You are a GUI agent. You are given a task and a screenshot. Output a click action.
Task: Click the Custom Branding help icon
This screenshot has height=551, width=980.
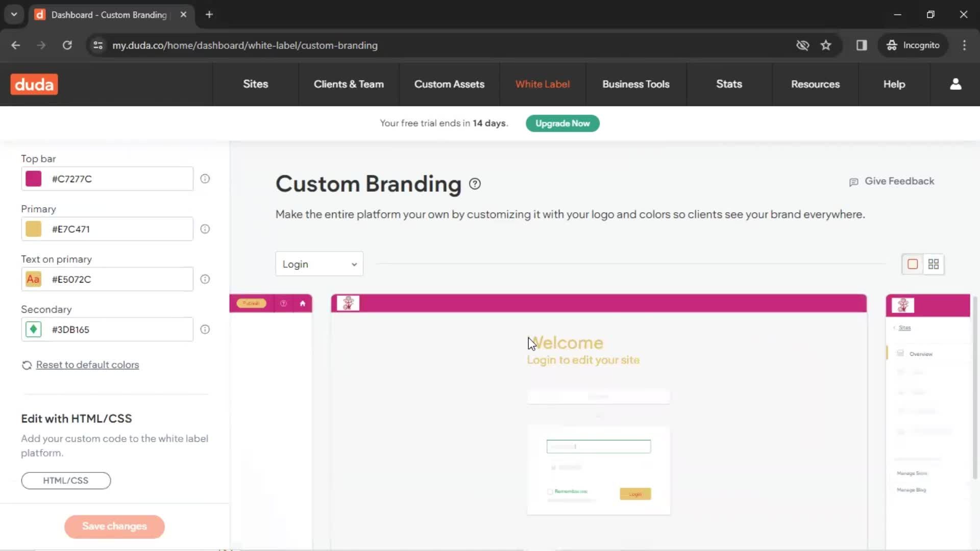[x=475, y=184]
